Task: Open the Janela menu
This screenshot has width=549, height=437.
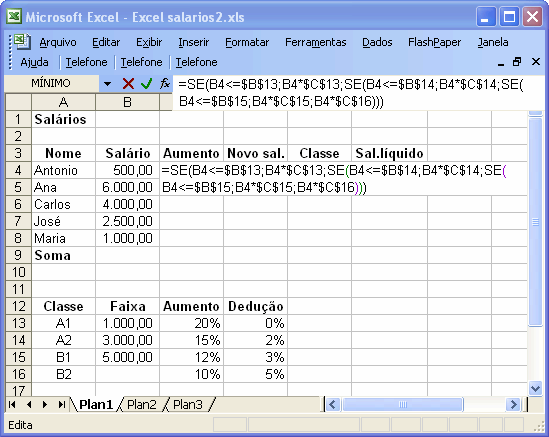Action: [x=493, y=42]
